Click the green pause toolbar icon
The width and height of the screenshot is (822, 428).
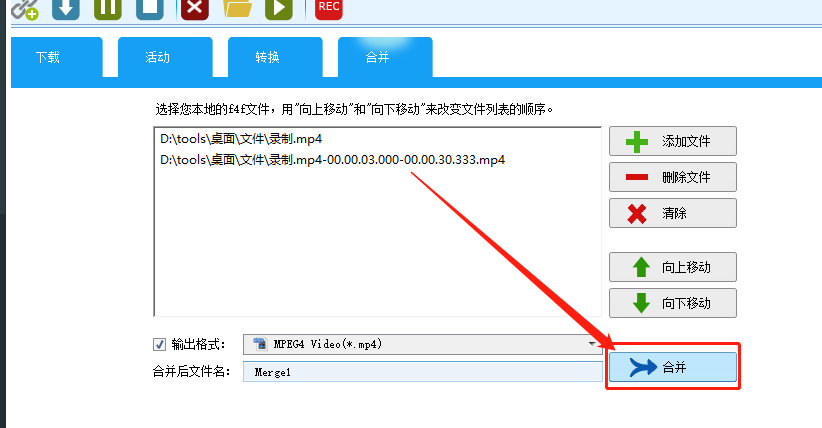tap(108, 9)
